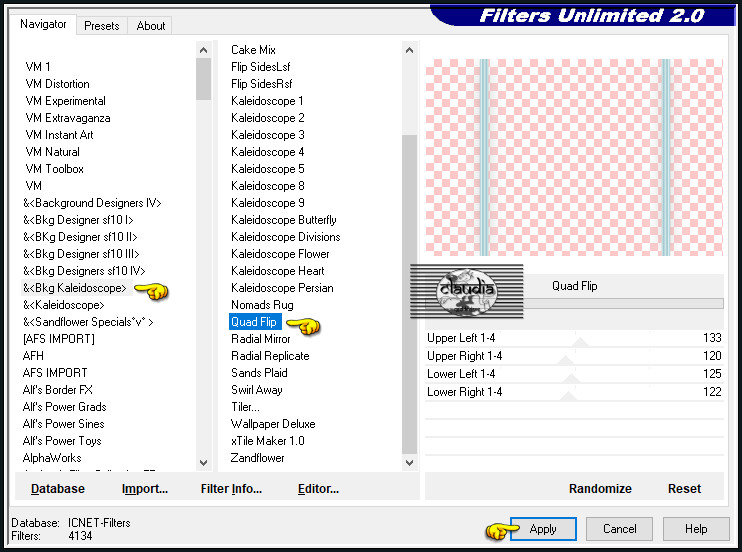The height and width of the screenshot is (552, 742).
Task: Select AFH category
Action: [33, 356]
